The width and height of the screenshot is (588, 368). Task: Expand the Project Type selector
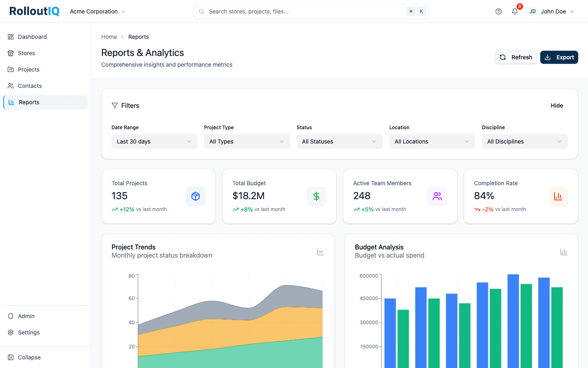247,141
